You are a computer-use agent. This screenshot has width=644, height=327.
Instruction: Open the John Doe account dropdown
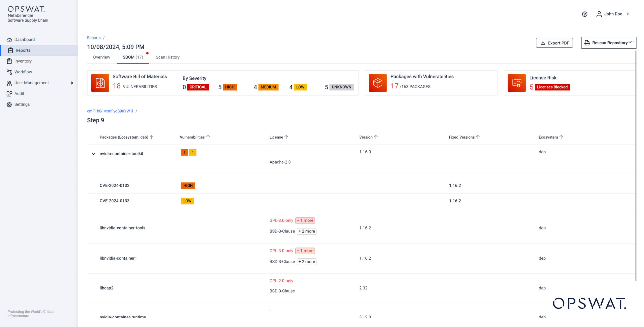628,14
